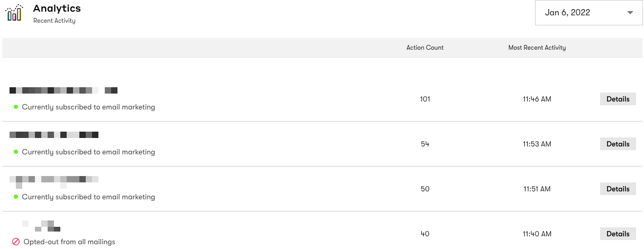Click the Analytics page title
644x249 pixels.
57,8
